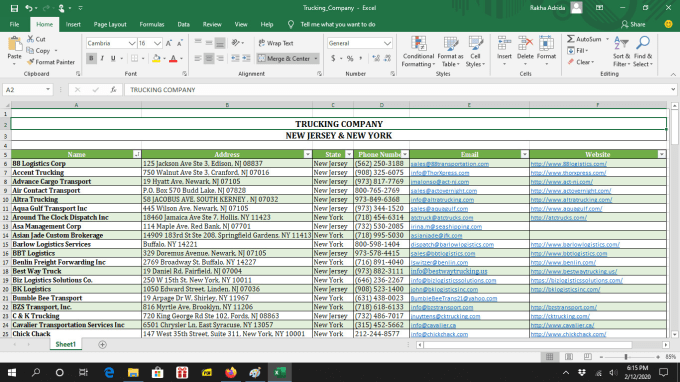Toggle Center horizontal alignment
The image size is (680, 382).
[x=209, y=59]
